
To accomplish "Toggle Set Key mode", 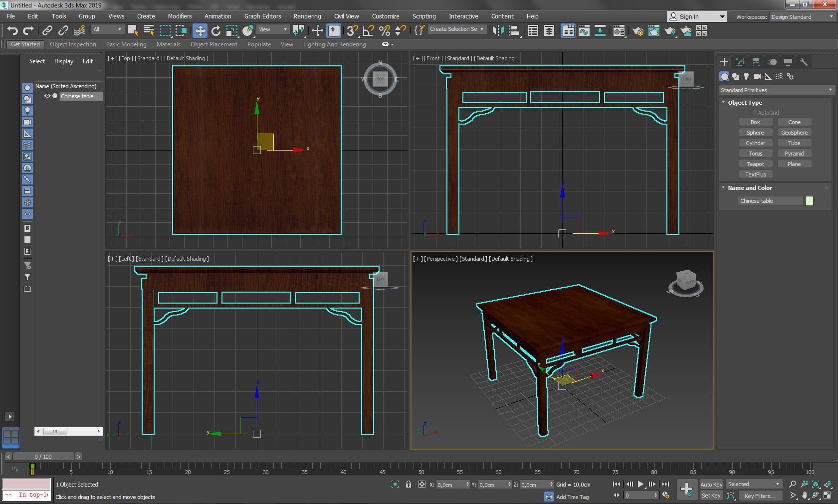I will [x=711, y=496].
